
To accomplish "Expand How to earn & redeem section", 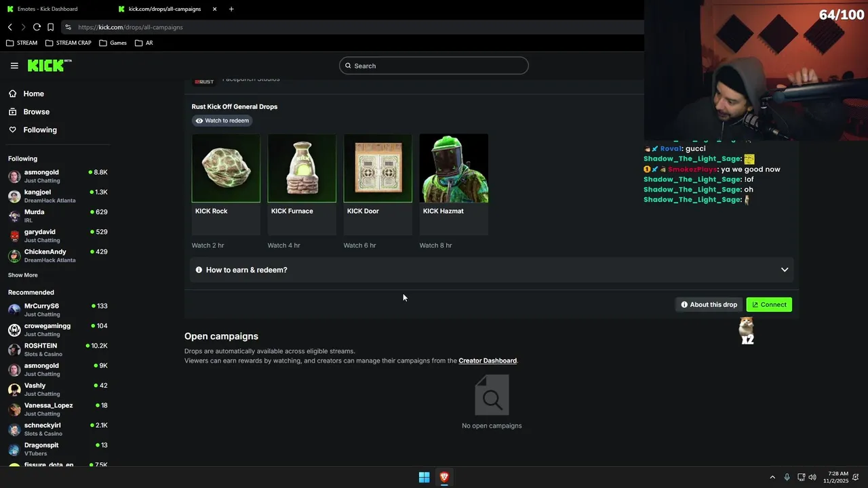I will click(x=492, y=270).
